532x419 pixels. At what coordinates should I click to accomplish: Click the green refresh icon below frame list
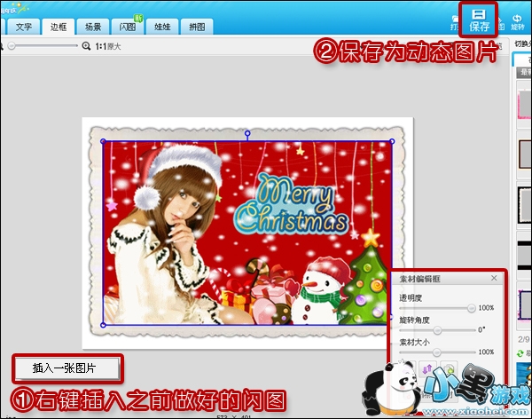(x=518, y=354)
